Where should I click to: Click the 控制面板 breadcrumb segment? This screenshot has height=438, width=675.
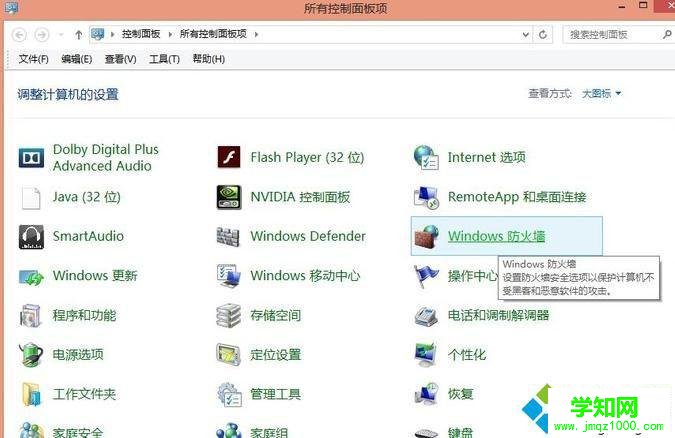click(x=141, y=34)
